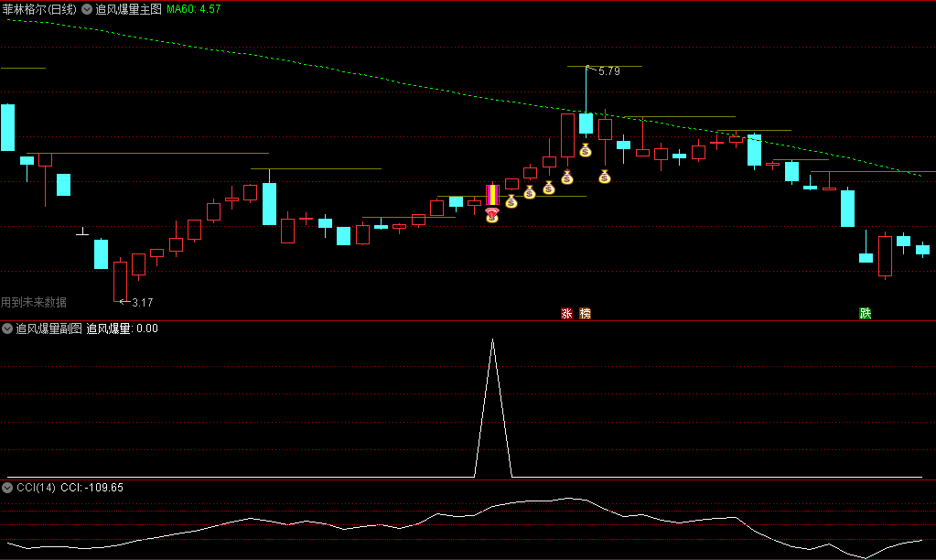Click the CCI: -109.65 value
The height and width of the screenshot is (560, 936).
click(91, 488)
